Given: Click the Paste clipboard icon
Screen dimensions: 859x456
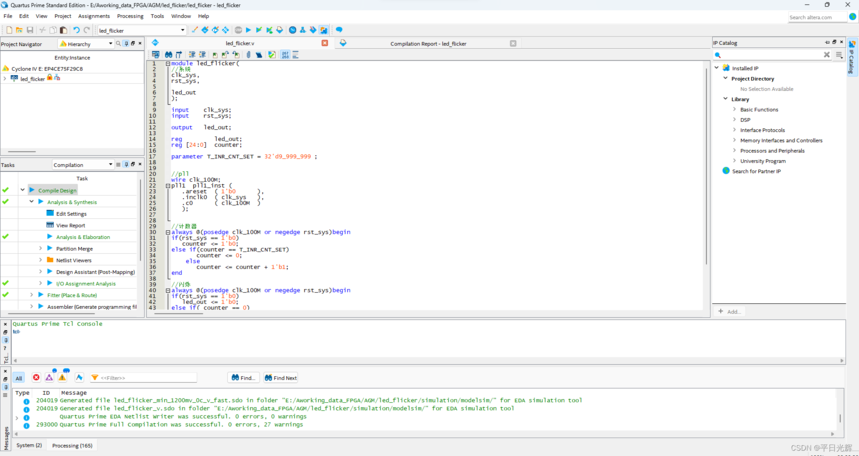Looking at the screenshot, I should [64, 30].
